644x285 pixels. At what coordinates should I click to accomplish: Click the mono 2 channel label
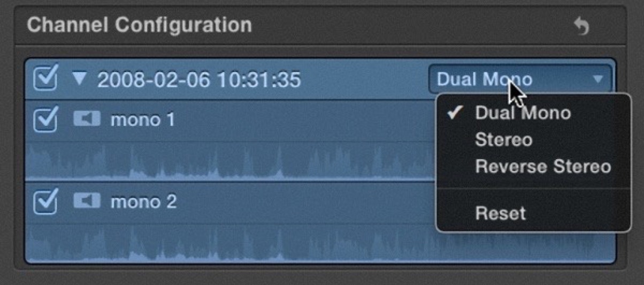(143, 201)
